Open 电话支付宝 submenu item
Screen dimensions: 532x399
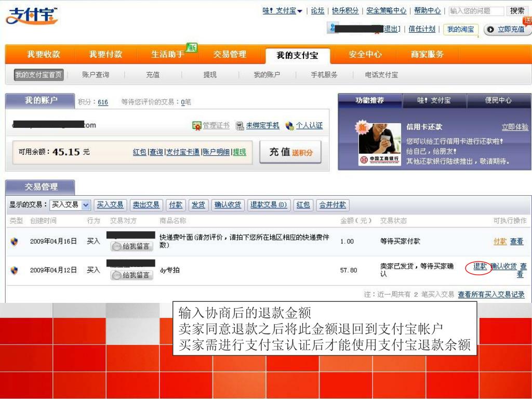click(x=381, y=75)
